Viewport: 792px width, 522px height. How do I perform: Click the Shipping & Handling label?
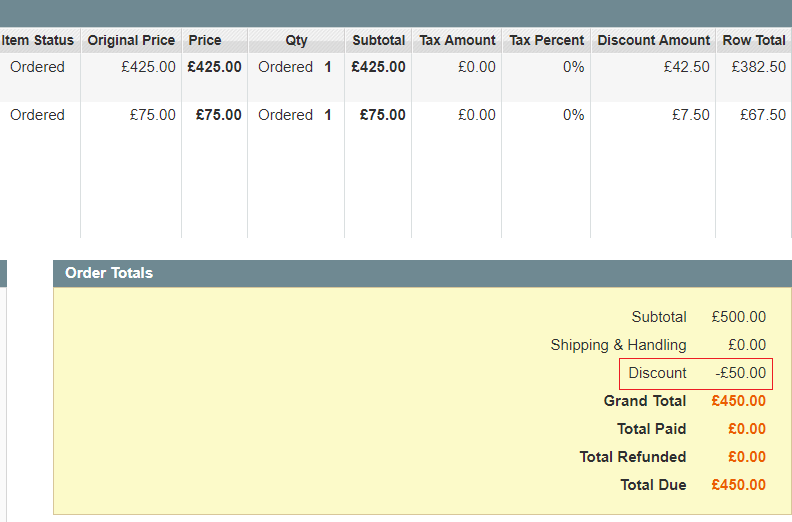pos(618,345)
